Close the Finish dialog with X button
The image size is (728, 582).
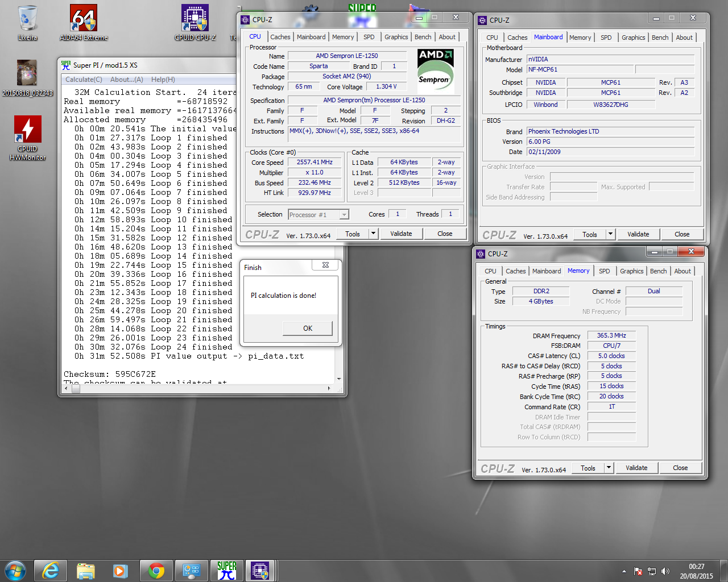tap(325, 265)
